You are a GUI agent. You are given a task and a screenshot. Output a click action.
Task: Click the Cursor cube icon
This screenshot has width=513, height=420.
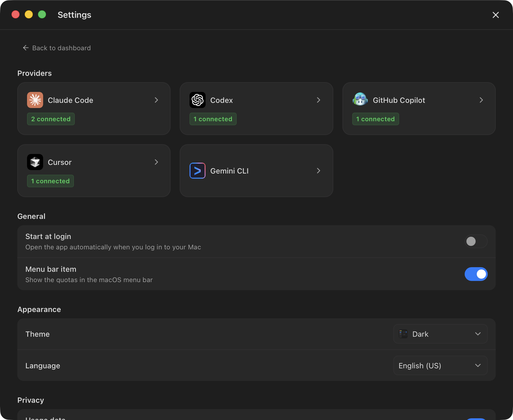pyautogui.click(x=35, y=162)
